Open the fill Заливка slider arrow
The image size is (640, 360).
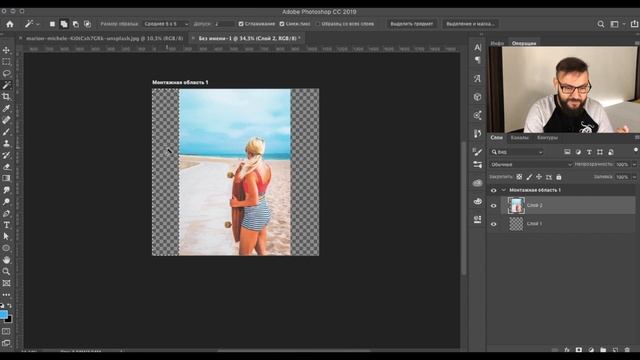point(634,177)
